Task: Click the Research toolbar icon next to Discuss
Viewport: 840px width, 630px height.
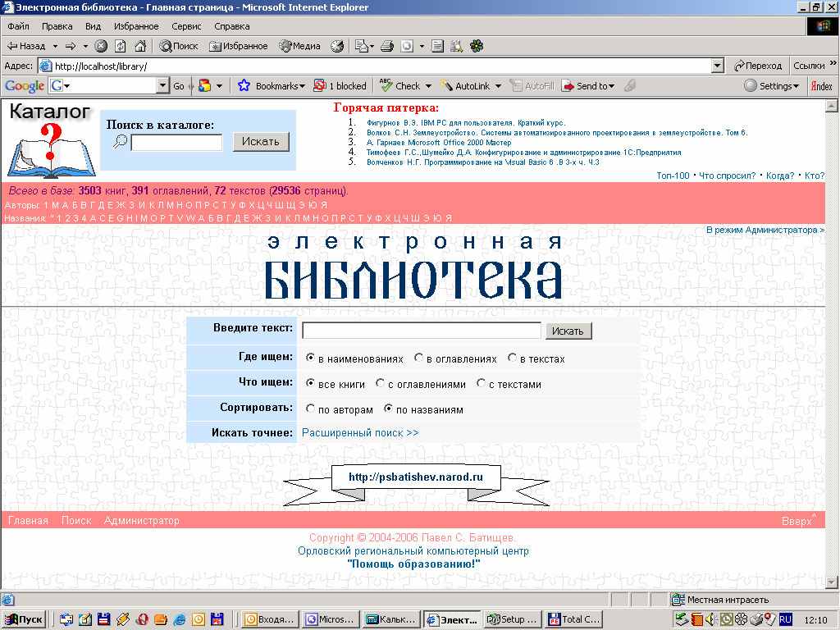Action: pyautogui.click(x=456, y=46)
